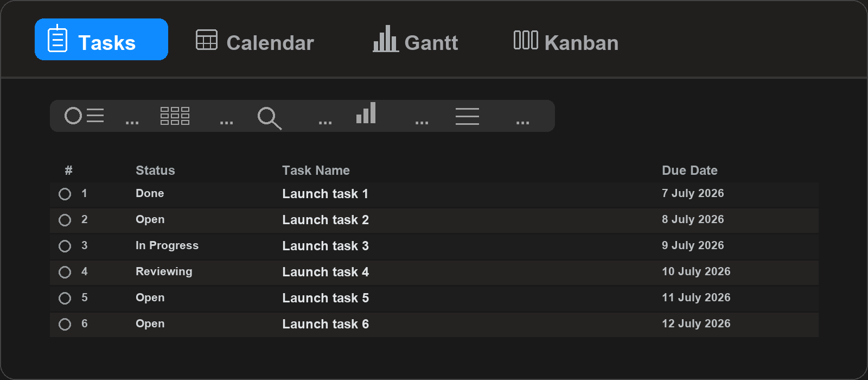Click the # column header
Image resolution: width=868 pixels, height=380 pixels.
[x=68, y=170]
